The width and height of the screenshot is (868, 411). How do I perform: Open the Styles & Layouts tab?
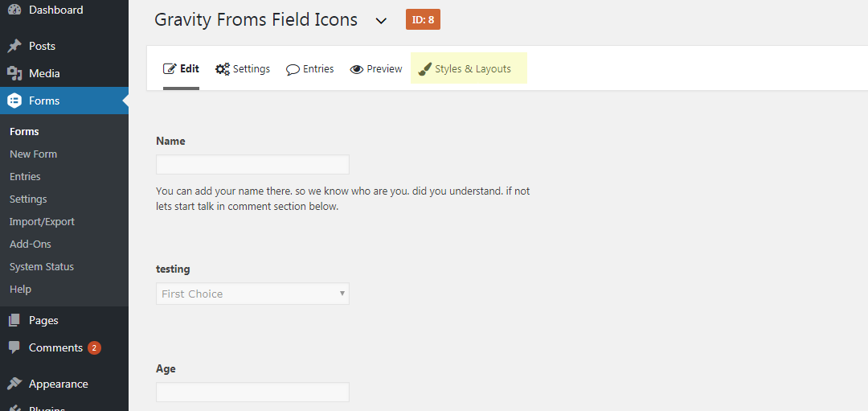(469, 69)
